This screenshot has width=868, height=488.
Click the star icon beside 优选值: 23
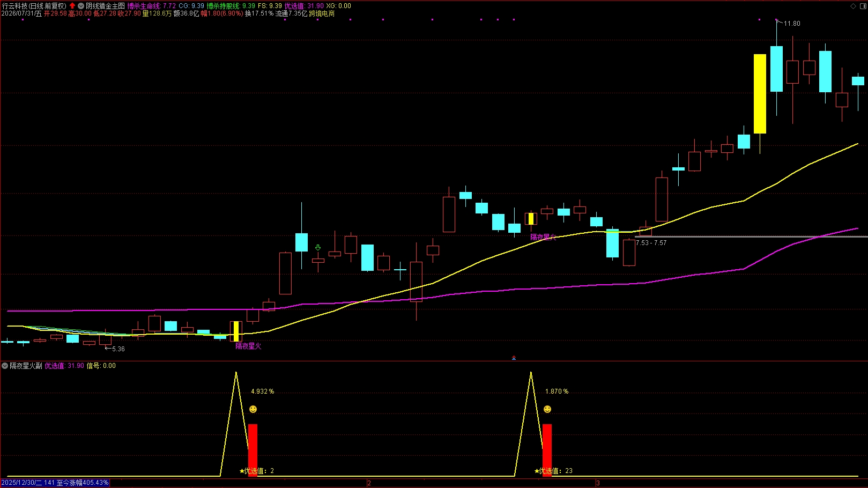[x=537, y=471]
